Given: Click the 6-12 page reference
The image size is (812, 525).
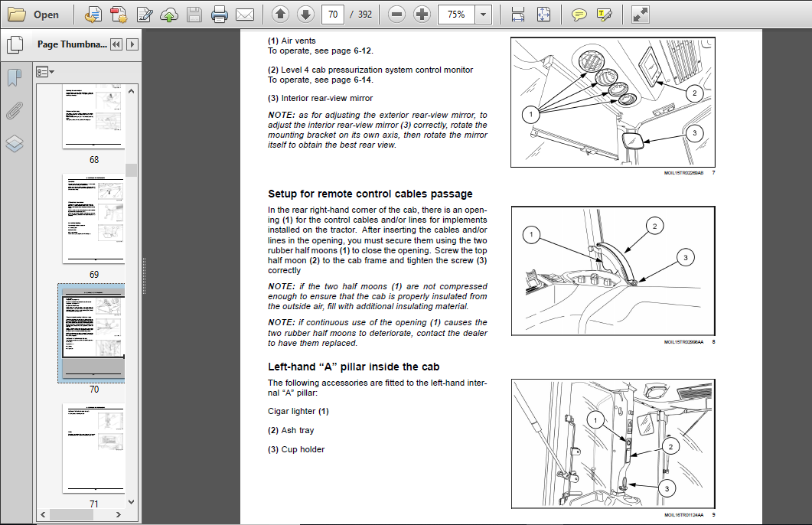Looking at the screenshot, I should click(363, 51).
